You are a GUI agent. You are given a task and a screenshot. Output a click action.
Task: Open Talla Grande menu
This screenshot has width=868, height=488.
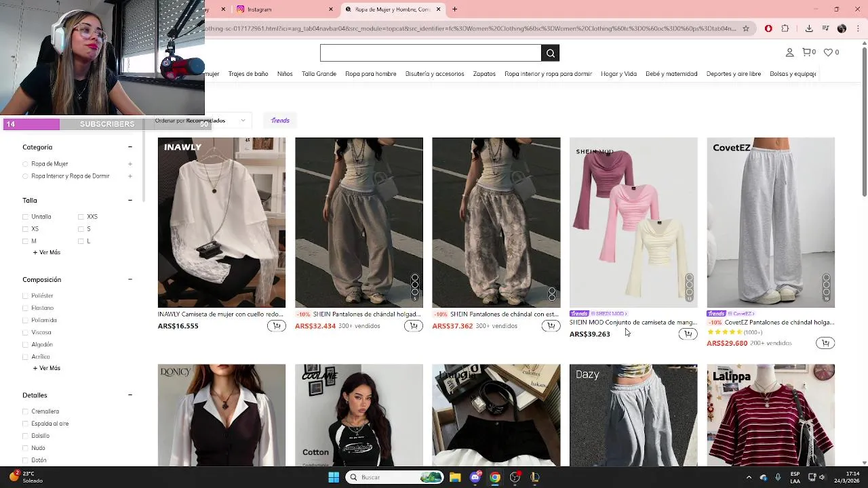pos(319,74)
